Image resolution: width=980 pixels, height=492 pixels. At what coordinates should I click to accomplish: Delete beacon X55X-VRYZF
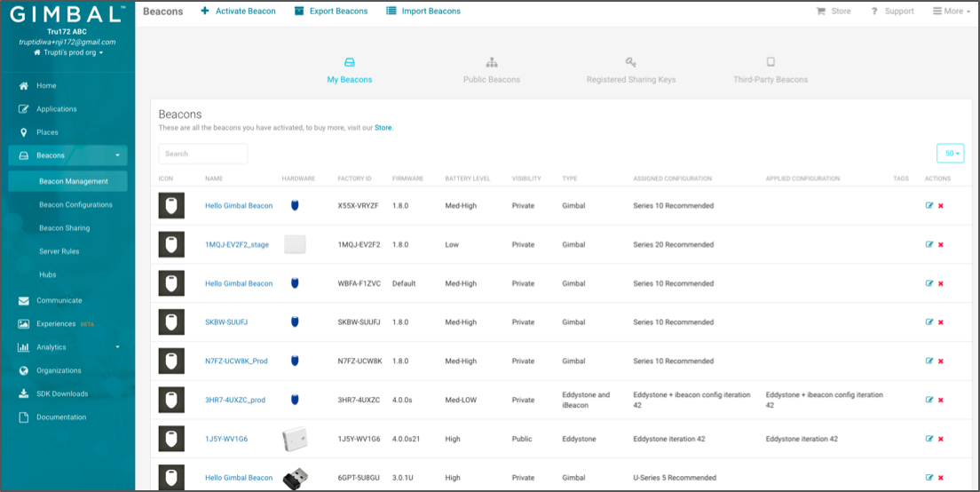tap(941, 206)
